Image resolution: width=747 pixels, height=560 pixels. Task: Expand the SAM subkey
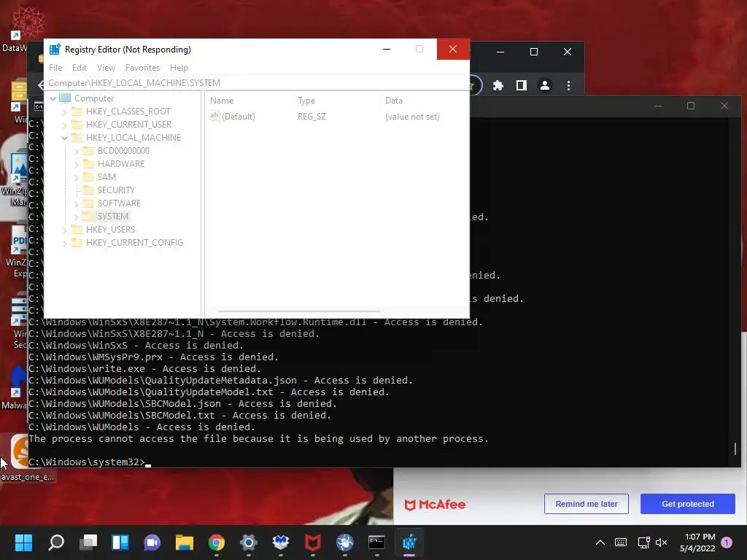click(x=76, y=177)
